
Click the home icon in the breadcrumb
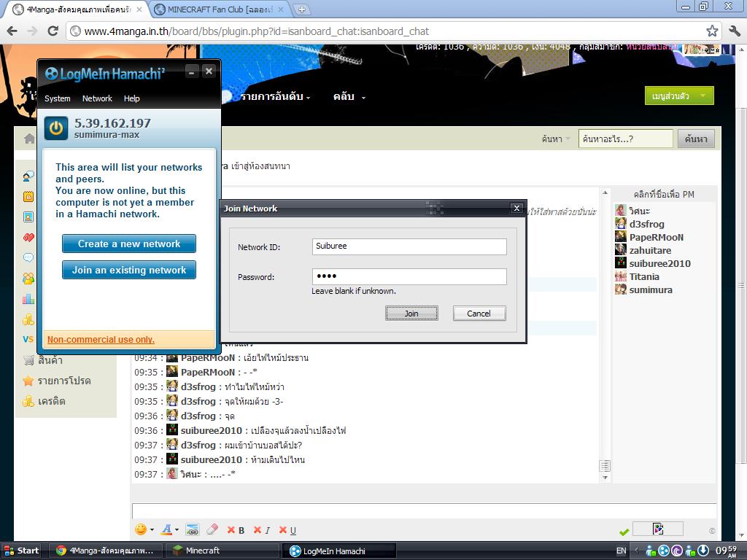(29, 139)
